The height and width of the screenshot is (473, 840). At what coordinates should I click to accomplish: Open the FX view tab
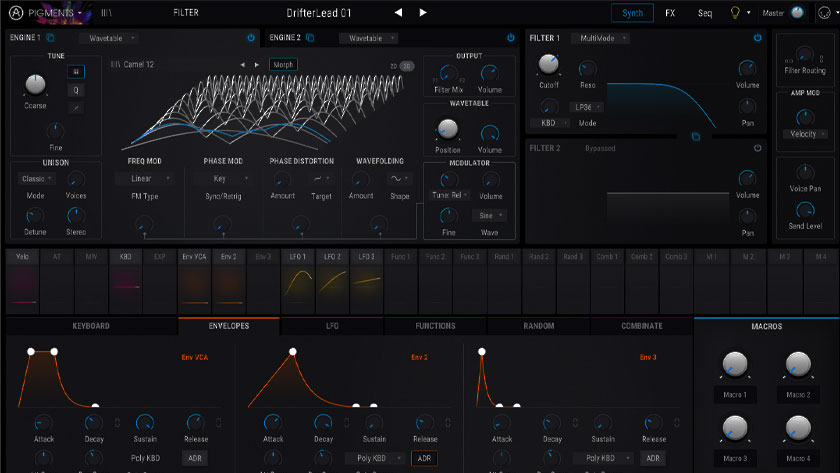669,13
